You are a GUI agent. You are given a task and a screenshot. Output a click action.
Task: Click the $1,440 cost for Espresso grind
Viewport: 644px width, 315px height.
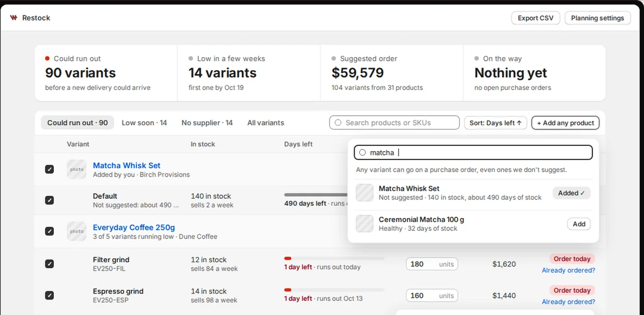pos(504,296)
